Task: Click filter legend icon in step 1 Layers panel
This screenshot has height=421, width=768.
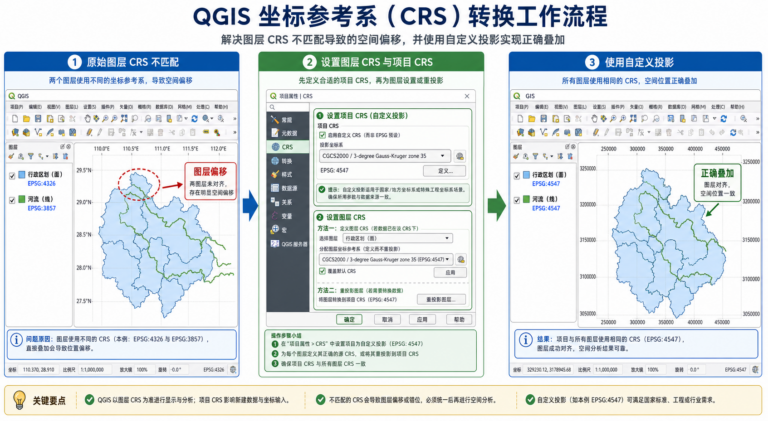Action: pos(30,157)
